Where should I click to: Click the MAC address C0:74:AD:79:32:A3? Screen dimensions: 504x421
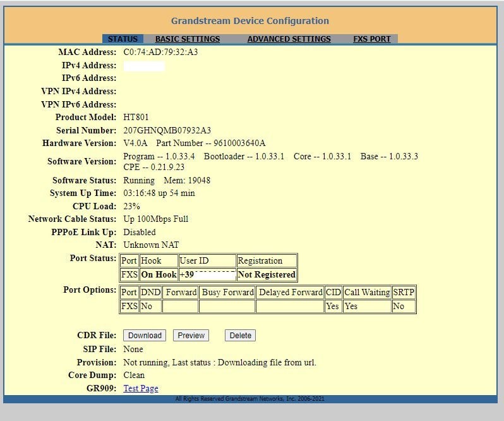(160, 52)
